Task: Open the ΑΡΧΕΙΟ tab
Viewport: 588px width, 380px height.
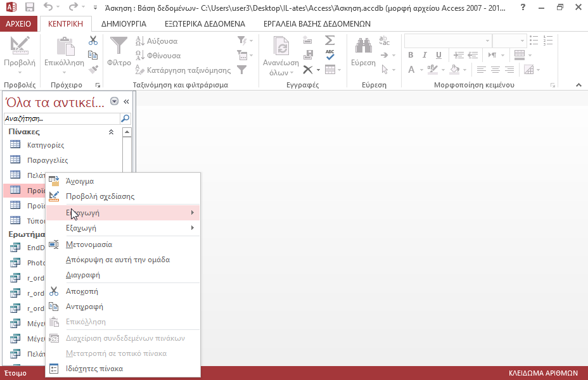Action: pos(18,24)
